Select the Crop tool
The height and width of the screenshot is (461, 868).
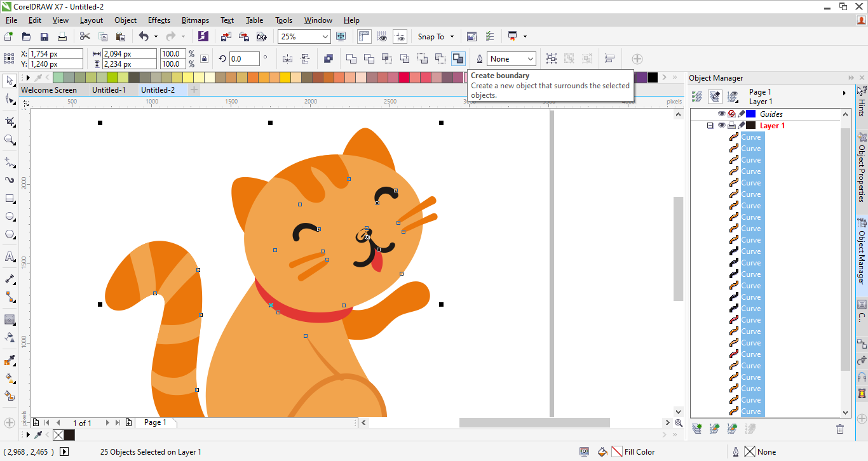10,121
